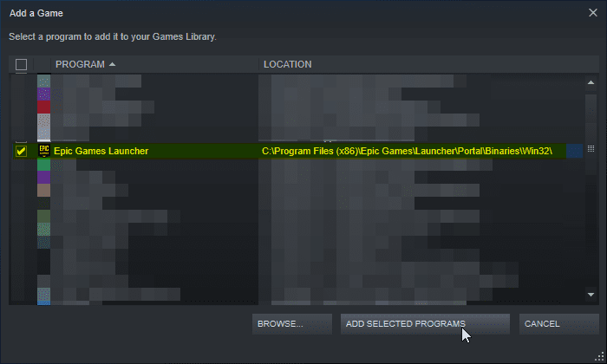Viewport: 607px width, 364px height.
Task: Click the program list's scroll-up arrow
Action: click(x=591, y=82)
